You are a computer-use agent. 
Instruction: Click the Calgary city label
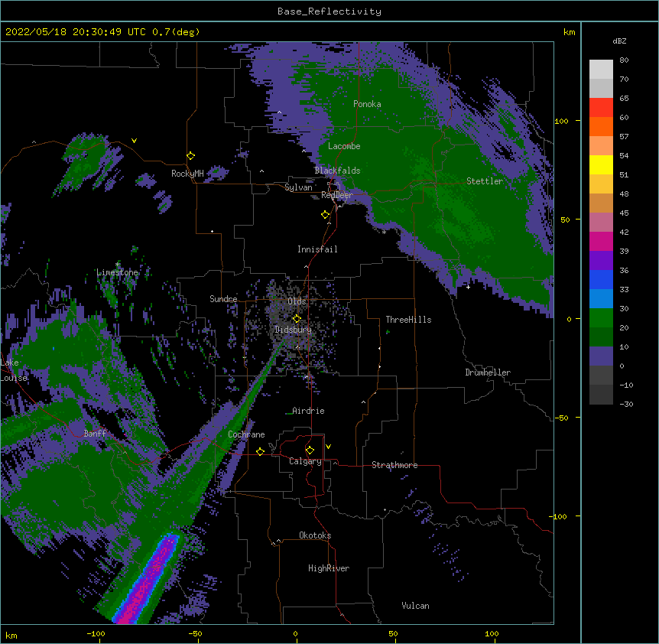[305, 461]
